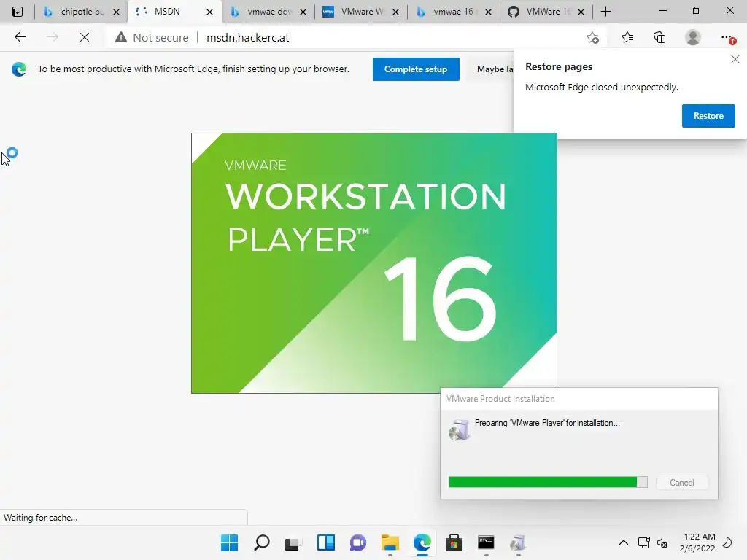Close the Restore pages popup
Screen dimensions: 747x560
pos(735,59)
